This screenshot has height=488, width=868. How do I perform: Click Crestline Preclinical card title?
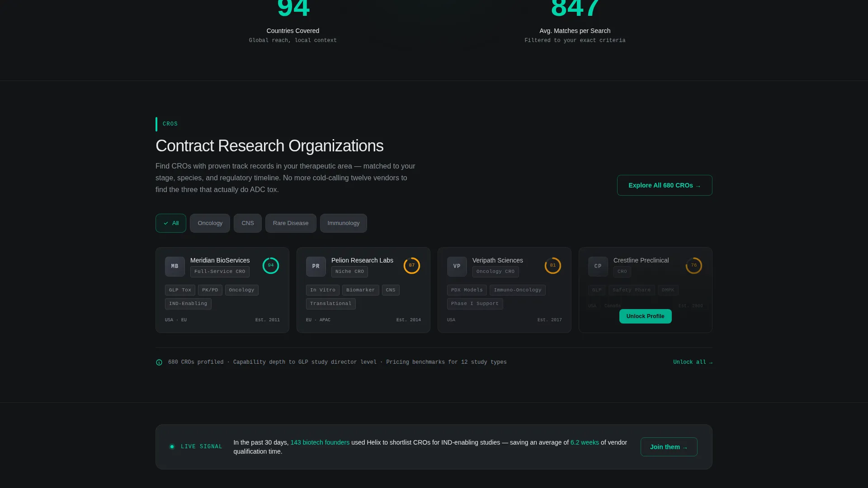[x=641, y=260]
